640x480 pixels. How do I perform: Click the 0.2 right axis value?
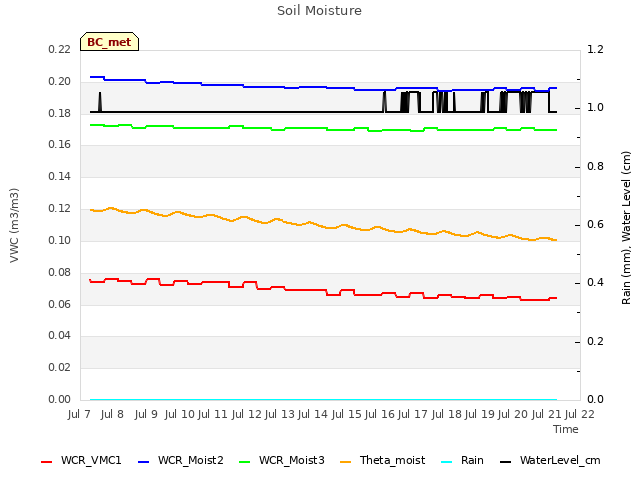[x=595, y=341]
